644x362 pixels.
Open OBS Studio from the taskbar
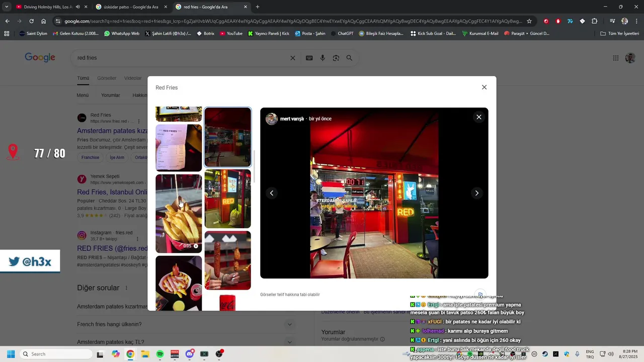click(219, 354)
